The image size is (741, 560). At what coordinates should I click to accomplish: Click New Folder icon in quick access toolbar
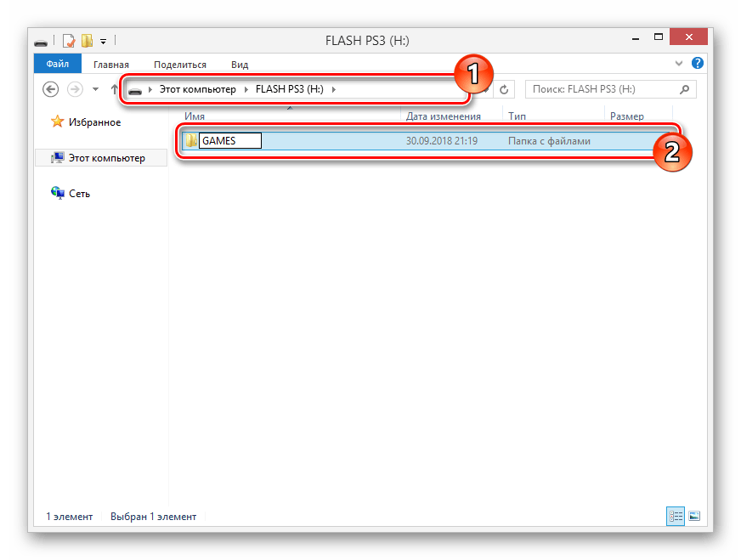(87, 40)
